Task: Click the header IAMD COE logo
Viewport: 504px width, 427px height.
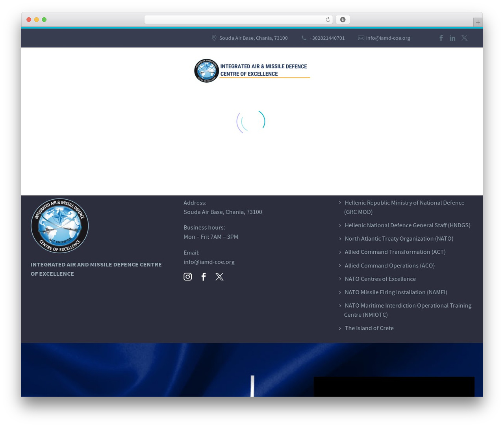Action: [x=252, y=71]
